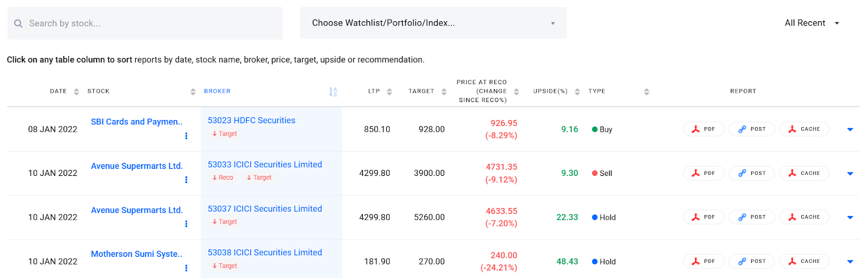Open POST for Motherson Sumi row
The image size is (868, 278).
click(x=752, y=261)
